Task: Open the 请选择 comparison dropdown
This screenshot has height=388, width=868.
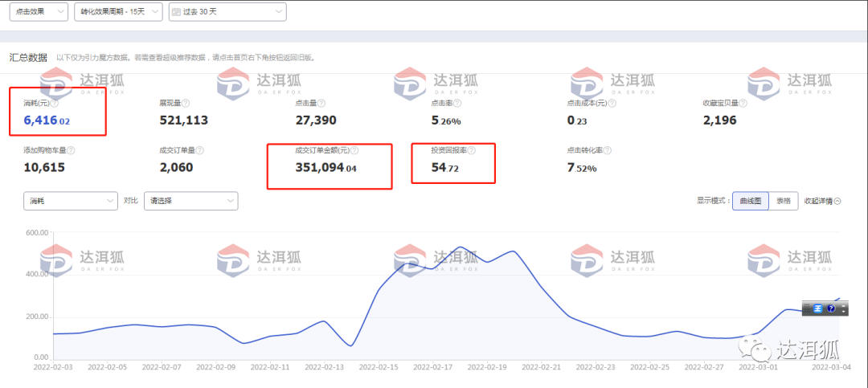Action: (x=191, y=201)
